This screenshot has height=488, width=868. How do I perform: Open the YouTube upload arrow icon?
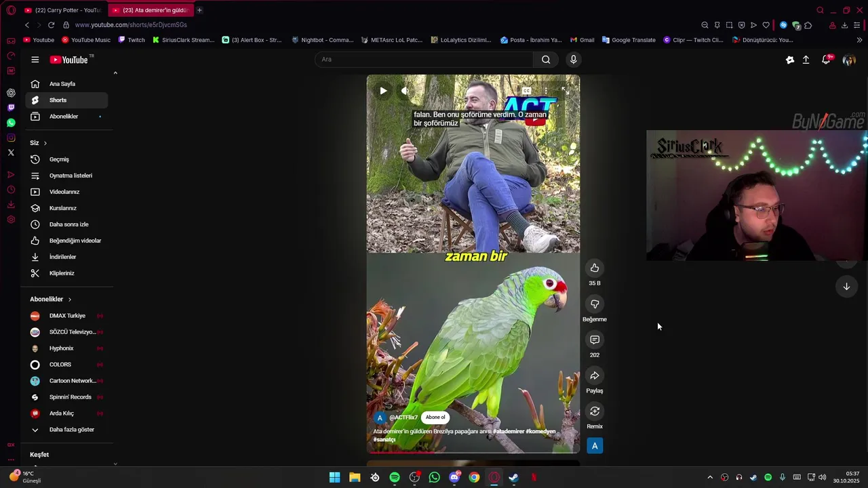(x=806, y=60)
